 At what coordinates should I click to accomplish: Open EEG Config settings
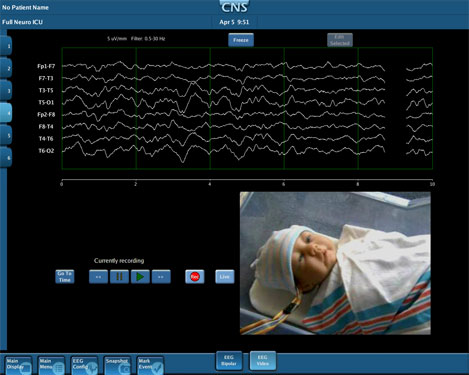click(84, 366)
